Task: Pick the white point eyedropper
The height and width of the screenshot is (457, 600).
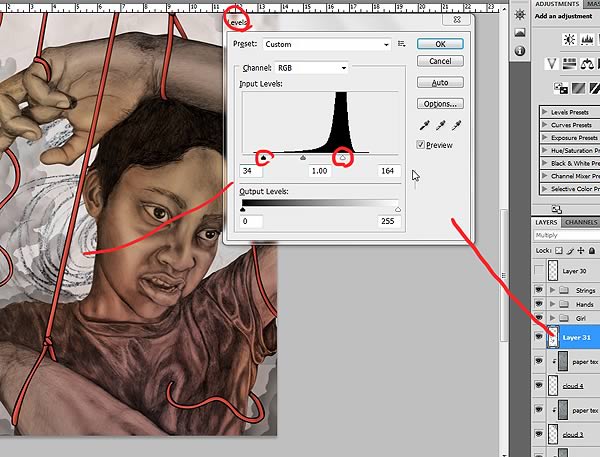Action: (456, 125)
